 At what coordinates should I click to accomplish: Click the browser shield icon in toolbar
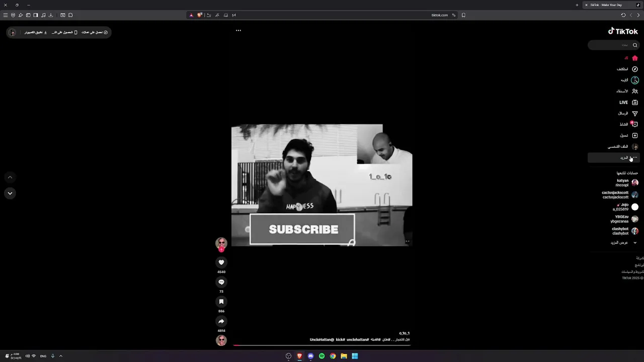coord(13,15)
